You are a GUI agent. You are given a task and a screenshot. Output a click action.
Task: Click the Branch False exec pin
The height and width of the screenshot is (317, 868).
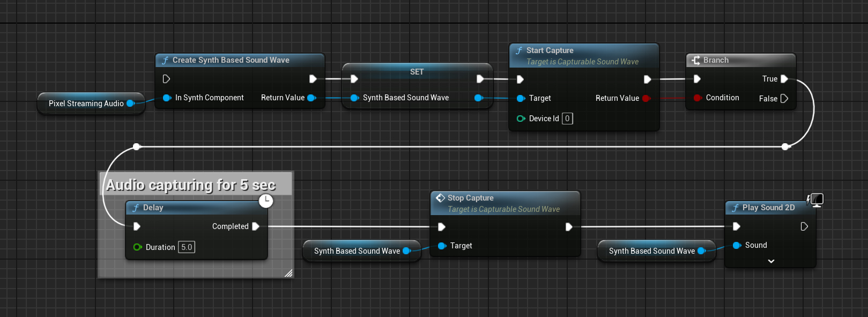coord(784,98)
